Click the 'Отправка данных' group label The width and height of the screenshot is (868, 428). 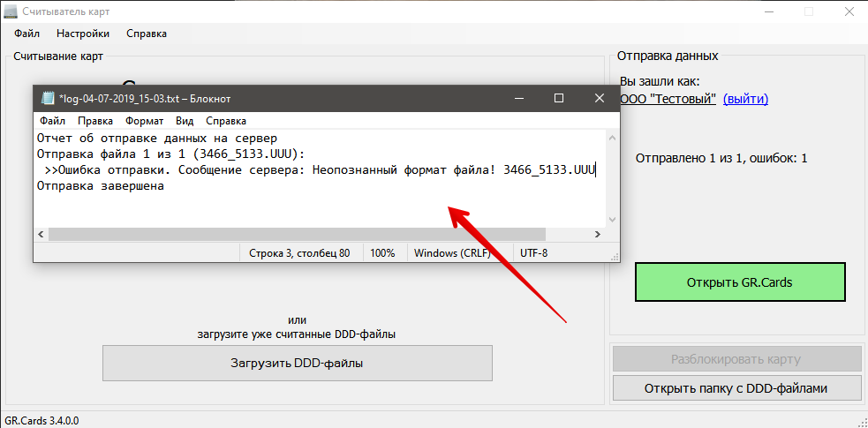[x=668, y=56]
